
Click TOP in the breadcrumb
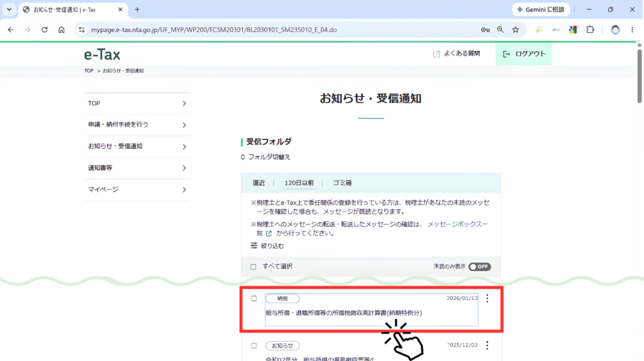click(x=89, y=70)
